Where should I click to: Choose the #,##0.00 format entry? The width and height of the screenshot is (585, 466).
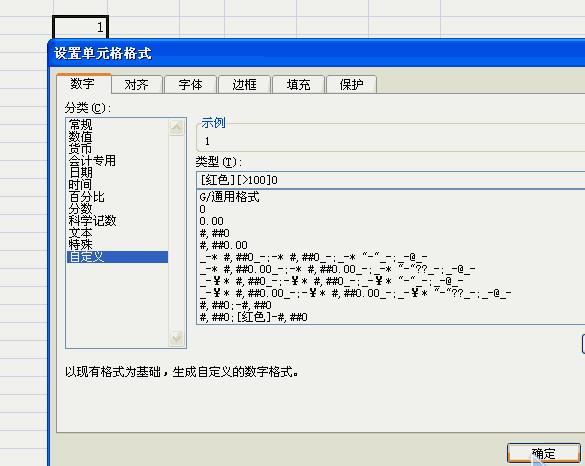coord(391,245)
